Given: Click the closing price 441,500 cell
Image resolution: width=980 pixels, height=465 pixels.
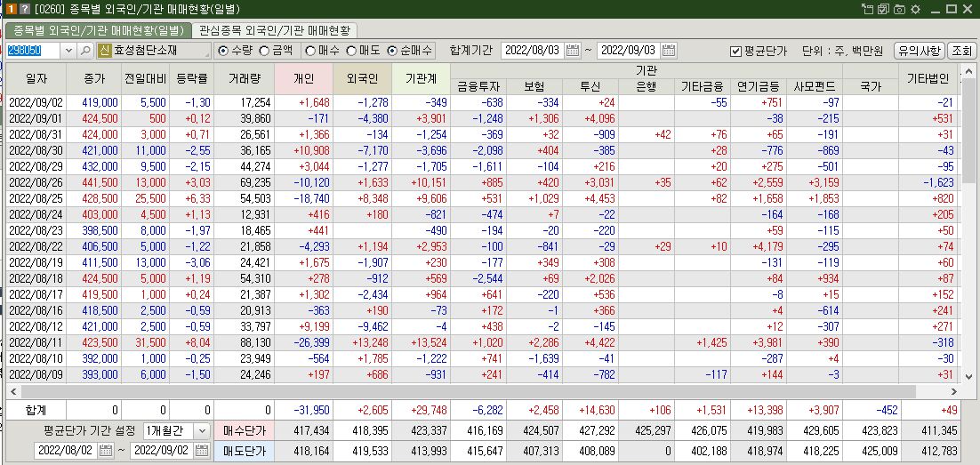Looking at the screenshot, I should (x=93, y=182).
